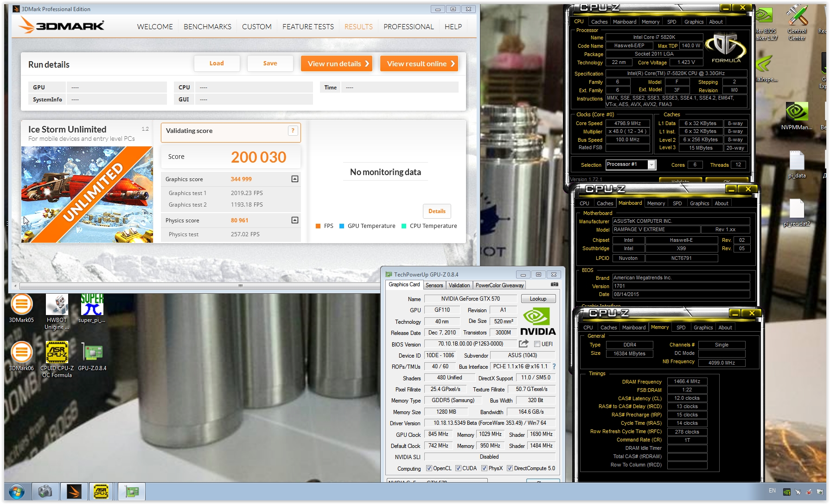Viewport: 830px width, 504px height.
Task: Click GPU-Z screenshot camera icon
Action: click(x=554, y=284)
